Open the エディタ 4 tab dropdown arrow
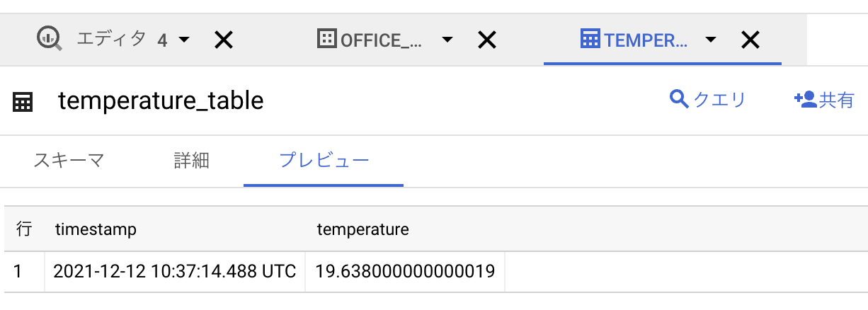 pos(184,40)
